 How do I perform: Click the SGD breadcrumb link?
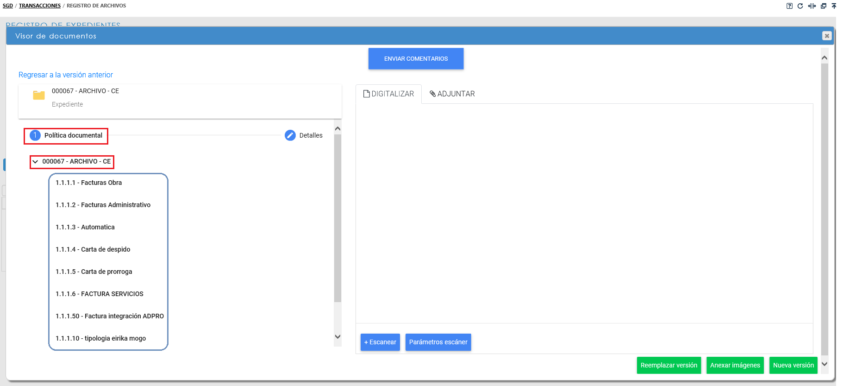pos(8,6)
